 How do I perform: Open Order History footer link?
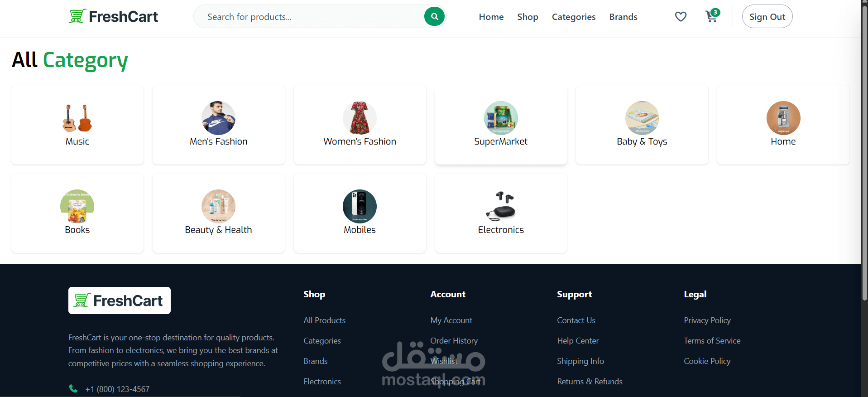pos(454,341)
